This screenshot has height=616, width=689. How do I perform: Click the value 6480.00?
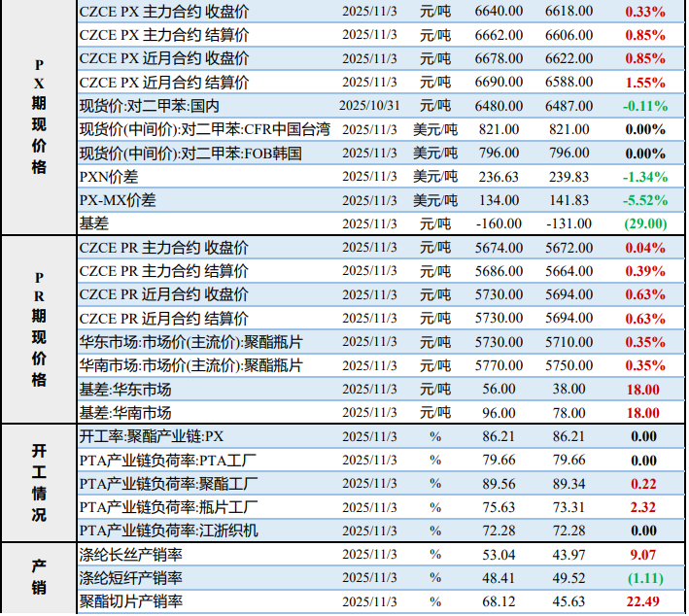point(499,106)
